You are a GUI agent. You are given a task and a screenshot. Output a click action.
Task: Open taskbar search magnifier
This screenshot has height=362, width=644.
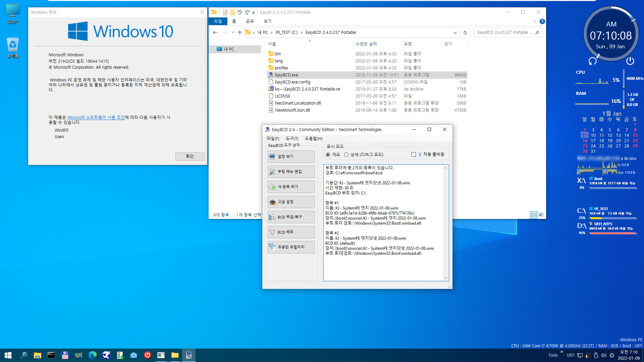(x=24, y=355)
